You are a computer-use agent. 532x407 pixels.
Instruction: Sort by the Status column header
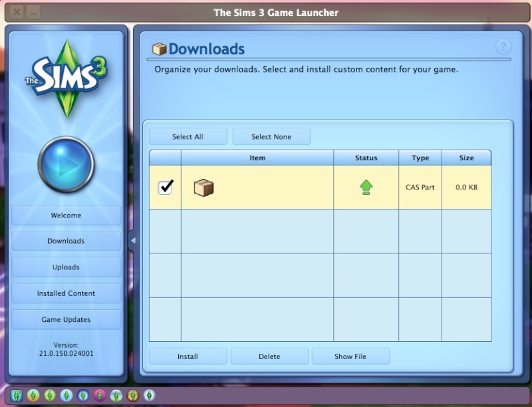coord(366,158)
